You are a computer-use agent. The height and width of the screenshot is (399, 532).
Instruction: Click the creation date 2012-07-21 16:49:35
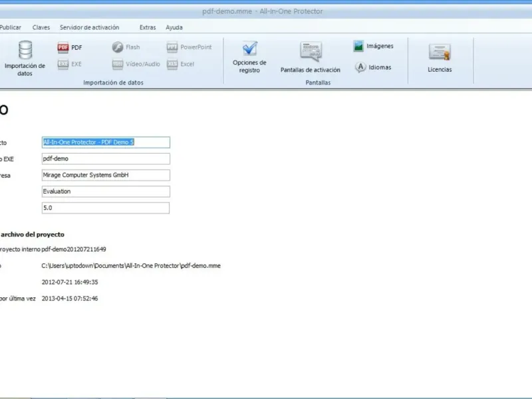coord(70,282)
